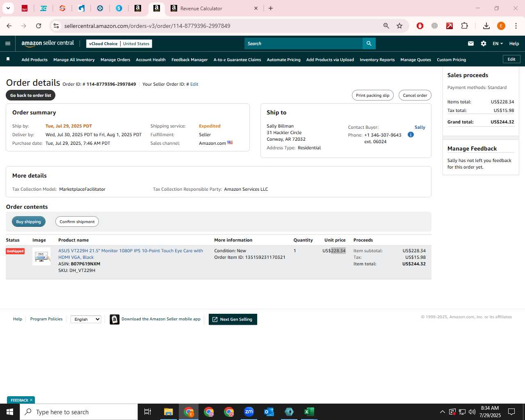
Task: Open Chrome three-dot menu
Action: [x=516, y=26]
